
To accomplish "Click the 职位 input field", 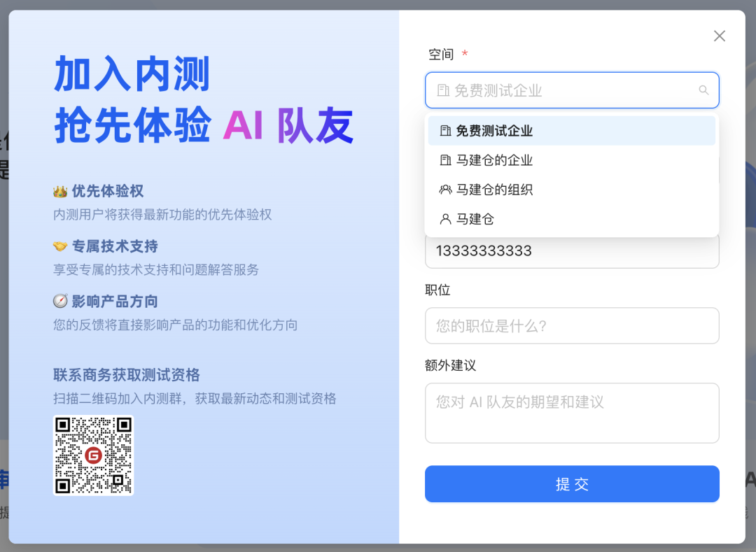I will click(572, 325).
